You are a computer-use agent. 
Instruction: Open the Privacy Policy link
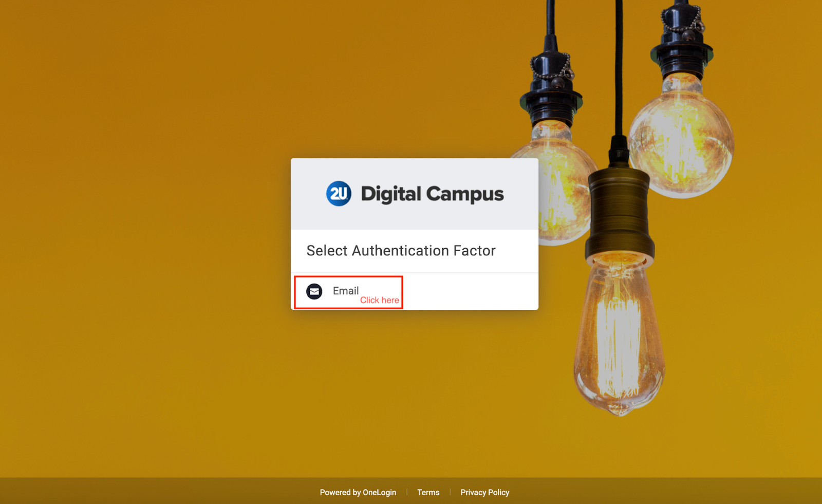[484, 492]
